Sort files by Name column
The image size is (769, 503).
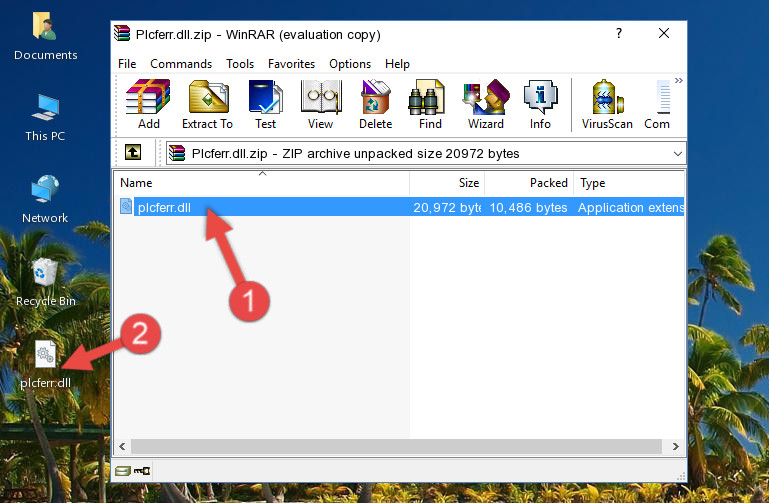click(262, 183)
